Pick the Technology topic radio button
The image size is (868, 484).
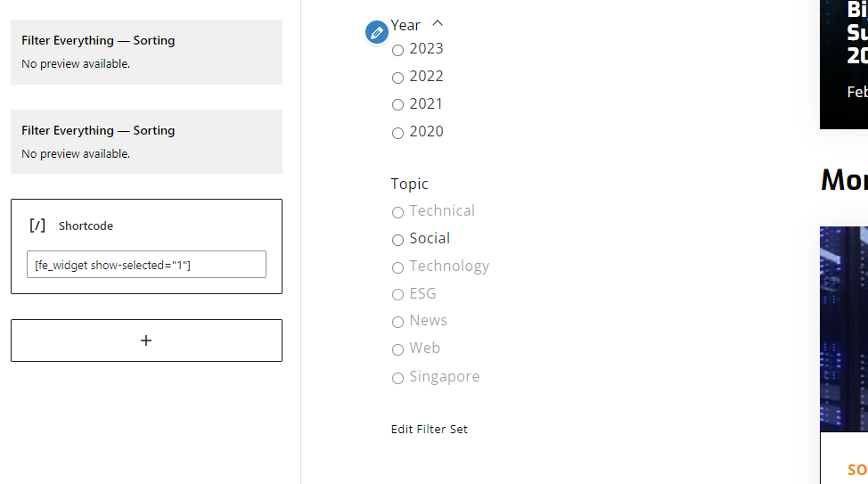(x=397, y=267)
